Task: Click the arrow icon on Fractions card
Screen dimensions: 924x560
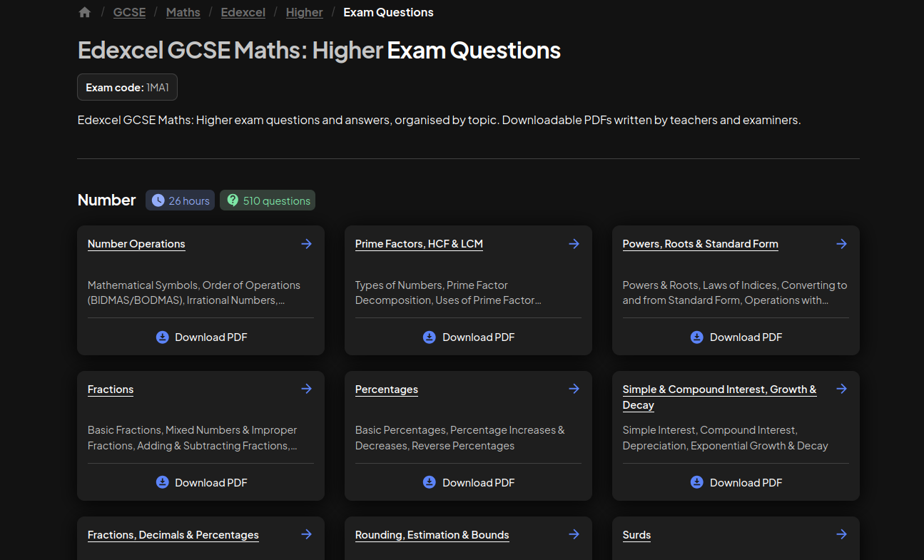Action: (x=306, y=389)
